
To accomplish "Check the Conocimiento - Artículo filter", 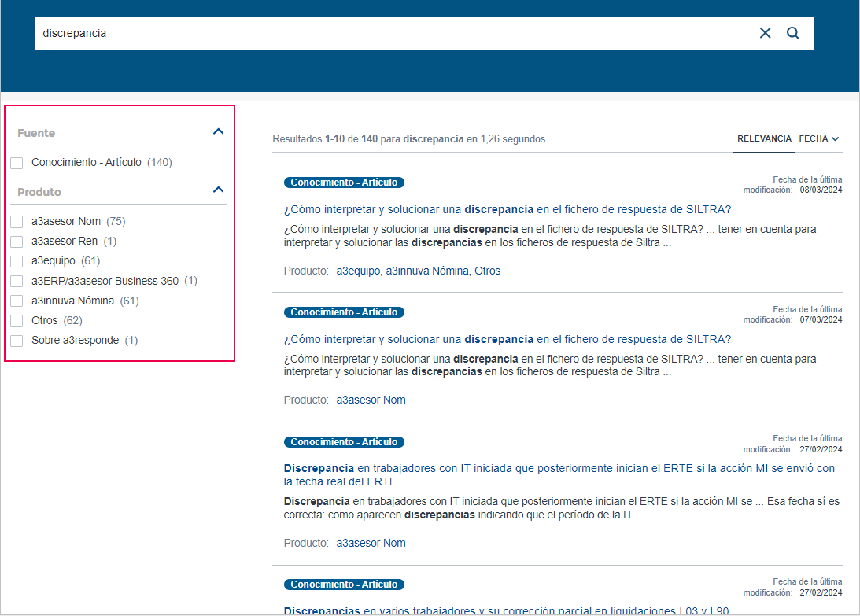I will coord(17,162).
